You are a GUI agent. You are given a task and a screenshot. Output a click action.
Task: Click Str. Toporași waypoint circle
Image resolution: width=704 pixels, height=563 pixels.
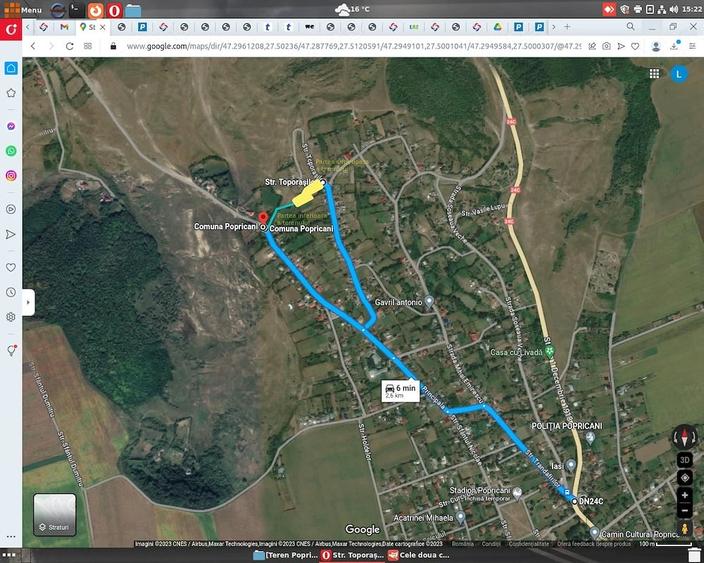(x=323, y=182)
